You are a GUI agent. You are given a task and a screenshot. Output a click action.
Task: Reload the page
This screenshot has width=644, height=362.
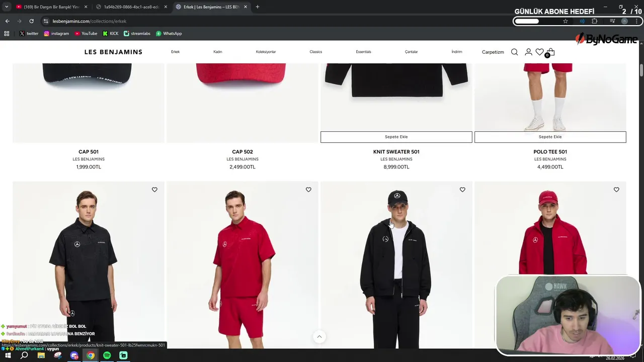(x=31, y=21)
